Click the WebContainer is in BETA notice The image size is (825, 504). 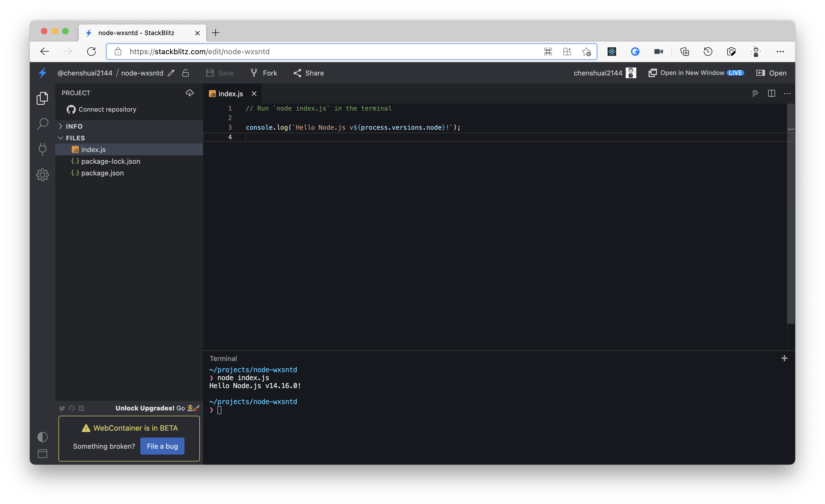(x=130, y=428)
